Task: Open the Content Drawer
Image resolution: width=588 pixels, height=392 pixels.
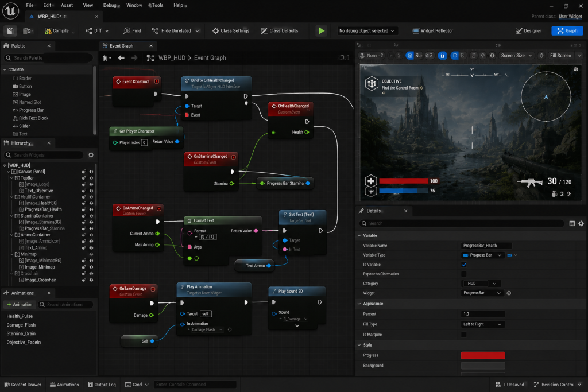Action: click(22, 385)
